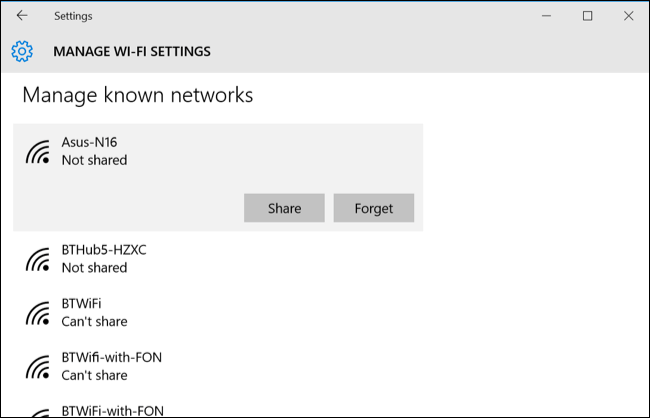The height and width of the screenshot is (418, 650).
Task: Click the Wi-Fi icon beside BTHub5-HZXC
Action: 38,260
